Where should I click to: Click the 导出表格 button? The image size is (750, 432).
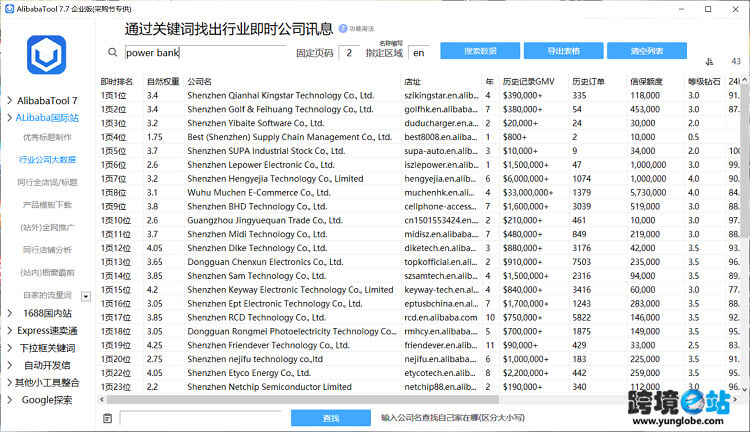[563, 51]
